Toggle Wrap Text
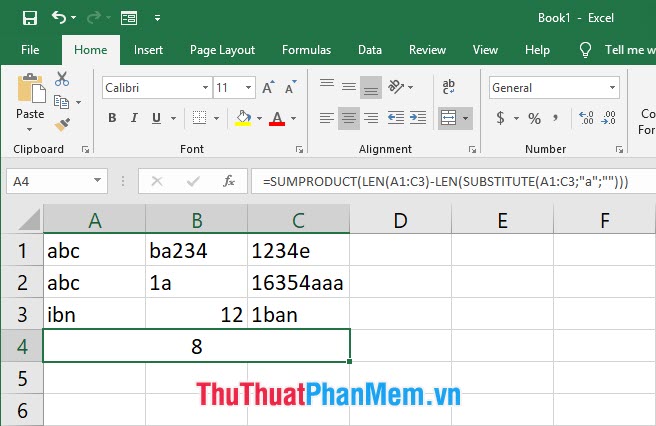Viewport: 656px width, 426px height. (x=448, y=87)
